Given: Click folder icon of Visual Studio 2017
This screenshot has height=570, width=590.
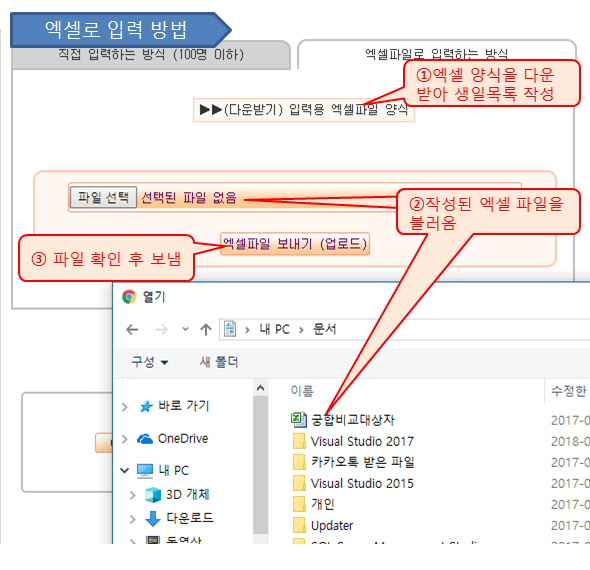Looking at the screenshot, I should coord(300,441).
